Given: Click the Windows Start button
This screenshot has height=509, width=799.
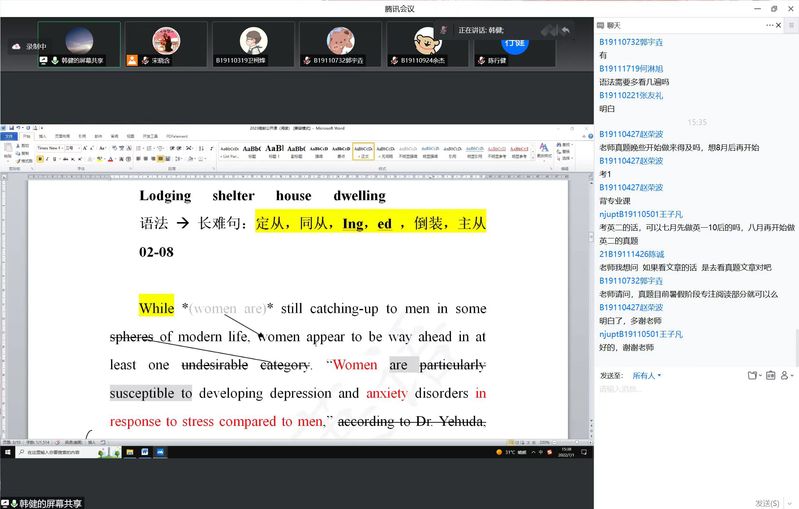Looking at the screenshot, I should [8, 453].
